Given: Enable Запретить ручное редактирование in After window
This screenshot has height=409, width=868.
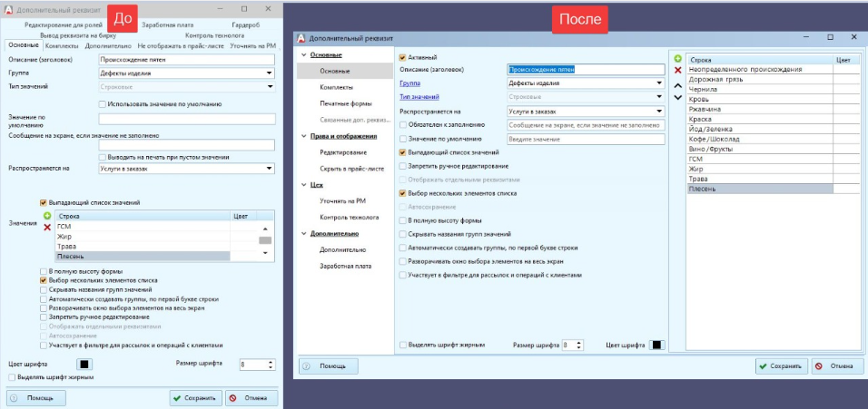Looking at the screenshot, I should pos(402,166).
